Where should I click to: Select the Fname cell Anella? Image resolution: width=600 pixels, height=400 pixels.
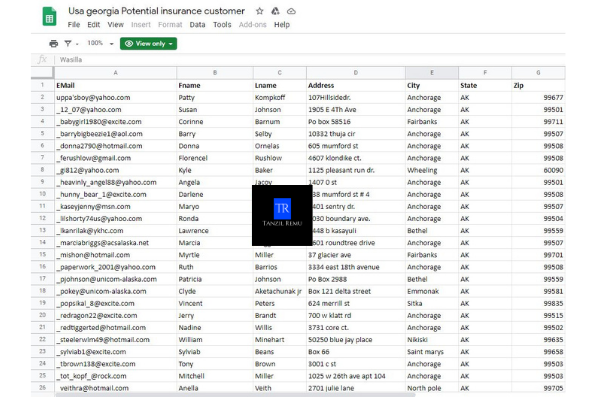[215, 387]
